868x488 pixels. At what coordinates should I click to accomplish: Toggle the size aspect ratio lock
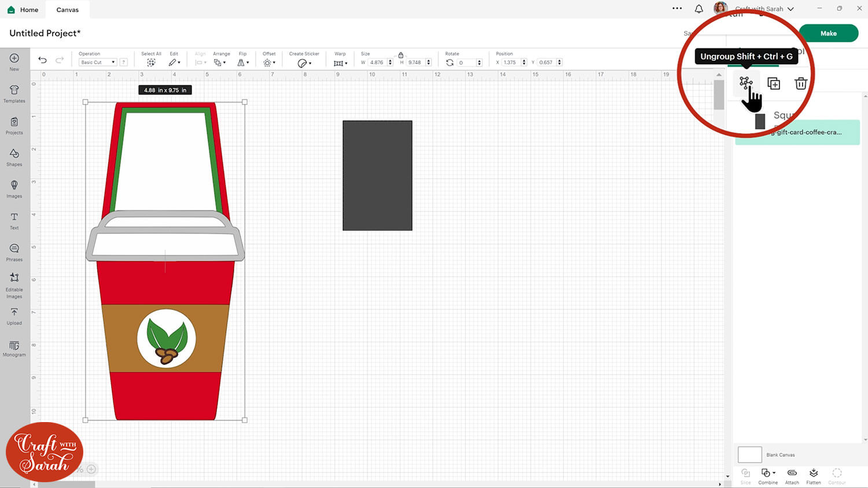point(400,55)
